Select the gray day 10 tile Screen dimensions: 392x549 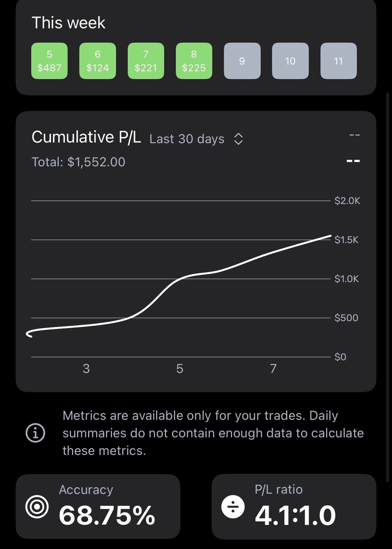coord(290,61)
